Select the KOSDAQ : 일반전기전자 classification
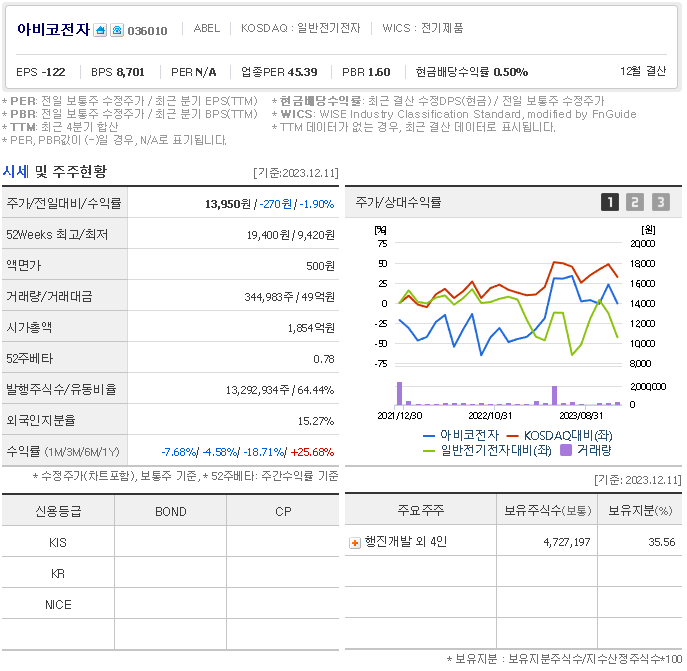Screen dimensions: 687x671 click(x=301, y=28)
